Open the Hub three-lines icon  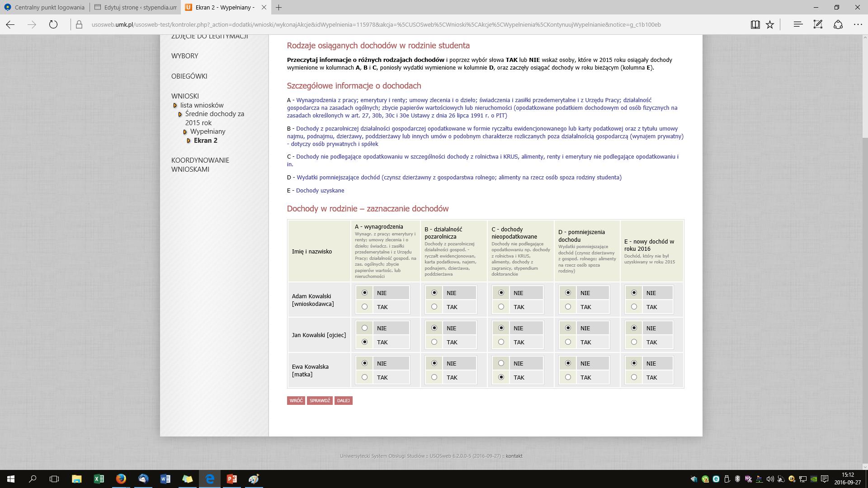click(798, 25)
